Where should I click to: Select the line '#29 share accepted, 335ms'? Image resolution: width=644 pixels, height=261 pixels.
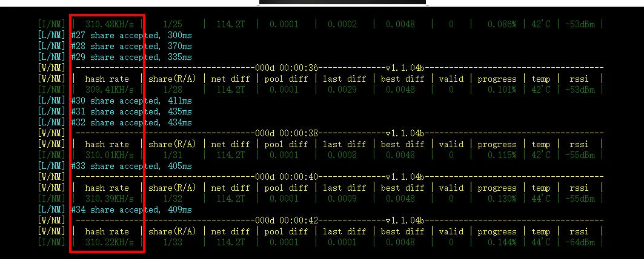[x=131, y=57]
